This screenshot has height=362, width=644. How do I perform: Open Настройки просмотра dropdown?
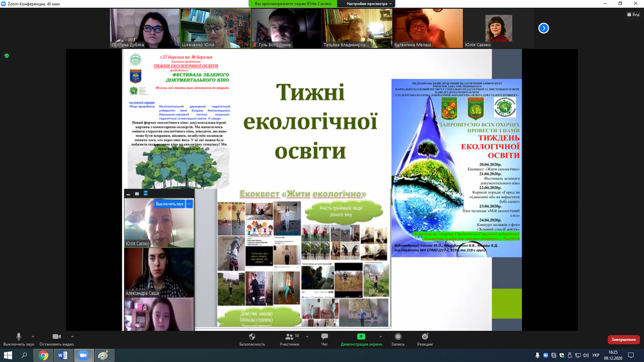(369, 4)
